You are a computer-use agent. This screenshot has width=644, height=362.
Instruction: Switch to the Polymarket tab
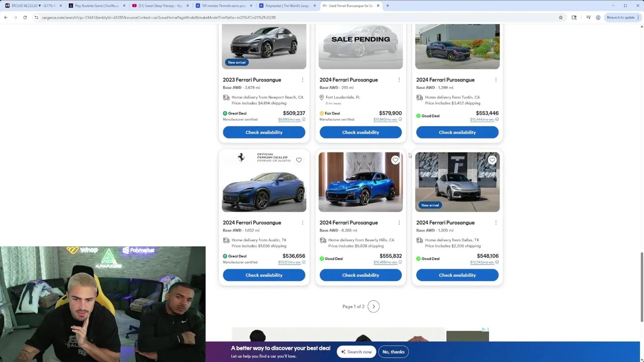pos(287,6)
